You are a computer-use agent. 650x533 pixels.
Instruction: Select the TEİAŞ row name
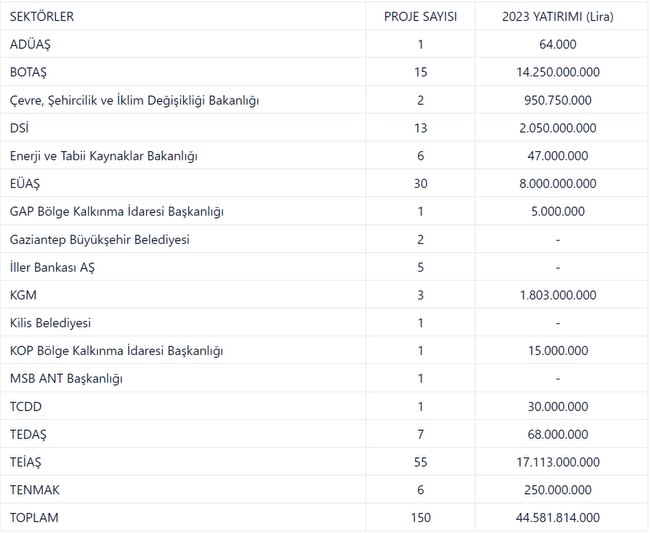coord(26,462)
